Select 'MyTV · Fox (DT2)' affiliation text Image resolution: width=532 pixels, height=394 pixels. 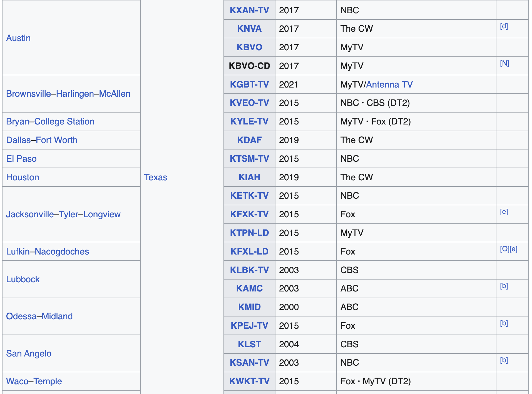coord(376,121)
